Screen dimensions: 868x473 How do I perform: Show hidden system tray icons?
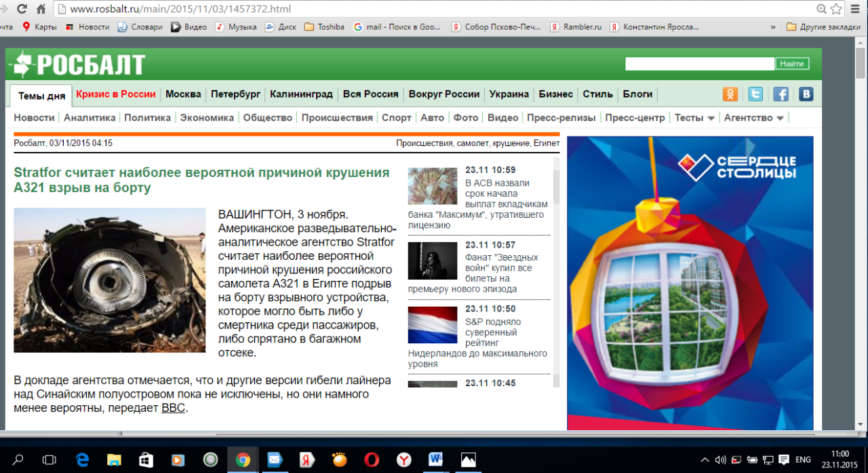[705, 459]
